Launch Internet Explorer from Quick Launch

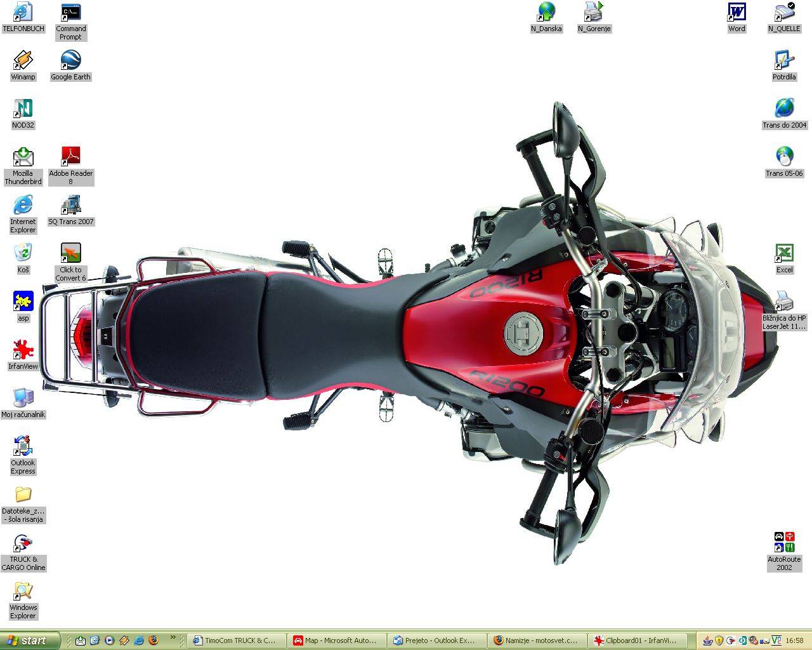139,640
